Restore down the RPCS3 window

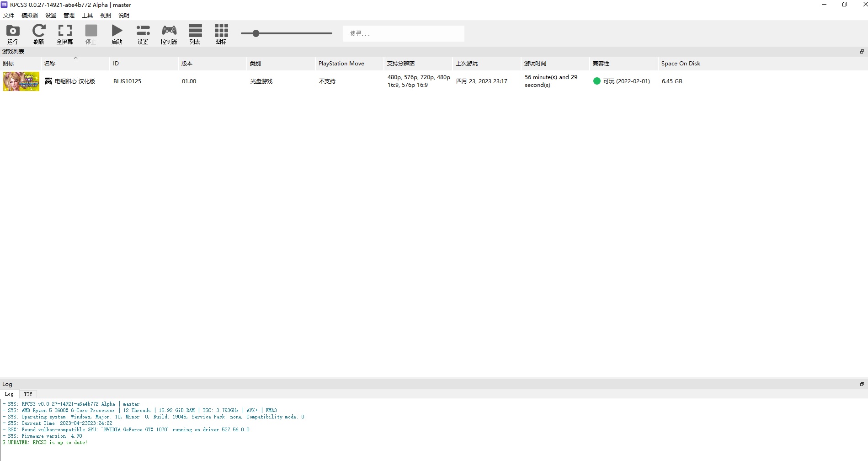click(x=845, y=5)
